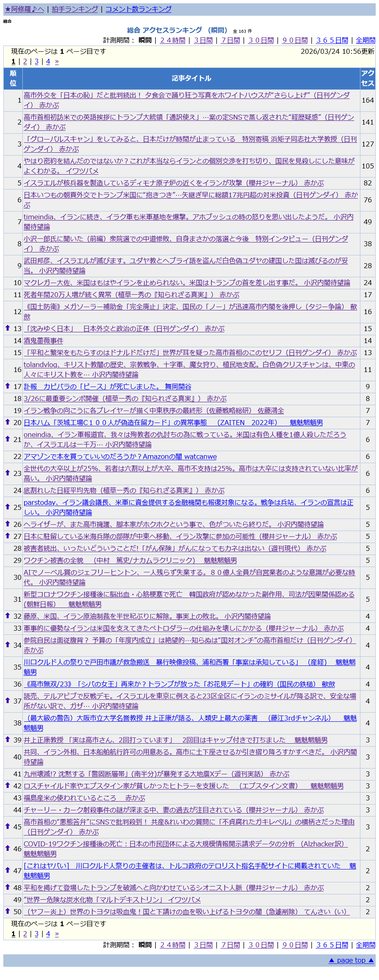Click the up arrow icon beside rank 45

point(7,826)
